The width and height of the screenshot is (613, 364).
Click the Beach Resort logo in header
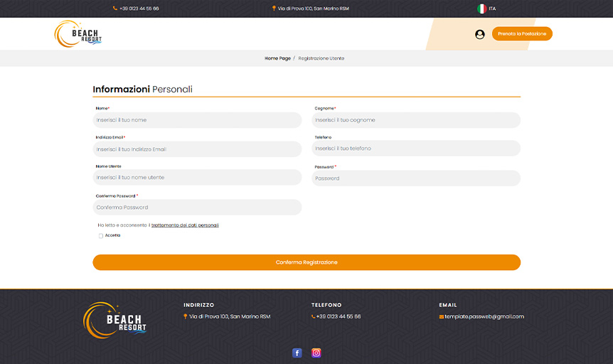[78, 34]
